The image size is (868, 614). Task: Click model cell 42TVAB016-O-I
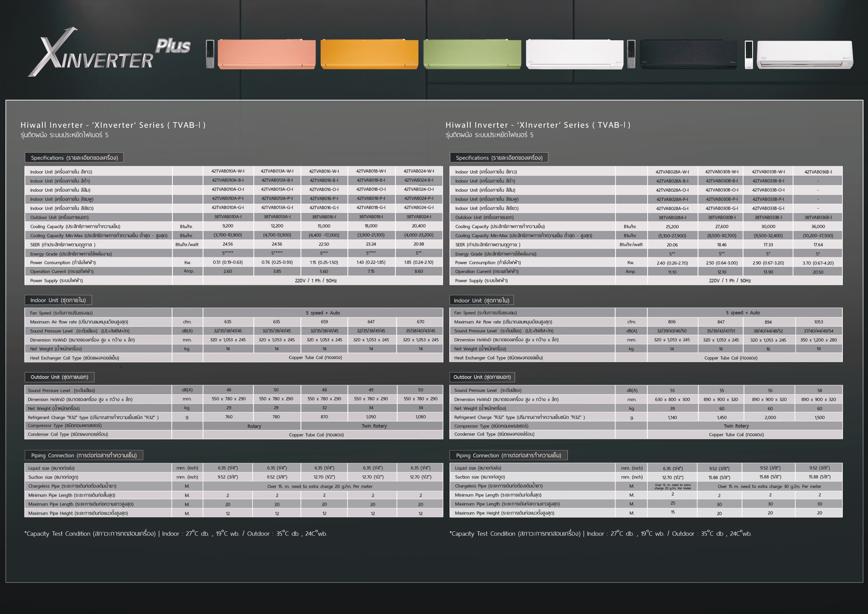pyautogui.click(x=324, y=189)
